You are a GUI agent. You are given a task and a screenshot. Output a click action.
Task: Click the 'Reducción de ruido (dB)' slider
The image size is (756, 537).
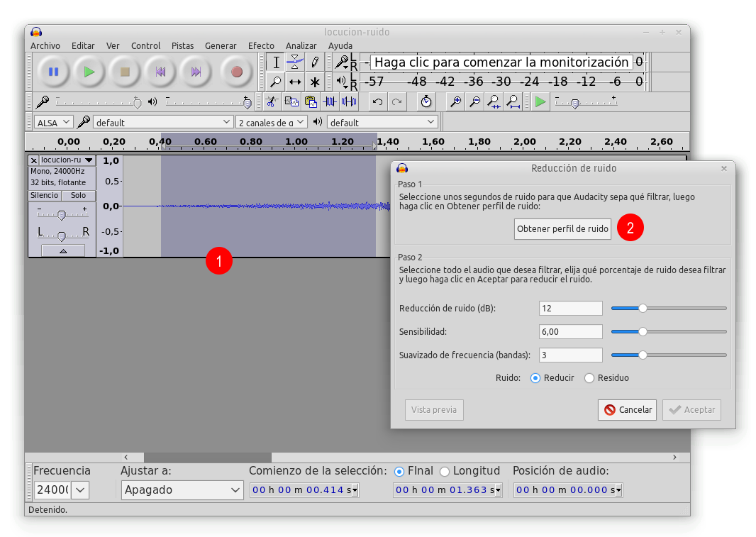669,309
